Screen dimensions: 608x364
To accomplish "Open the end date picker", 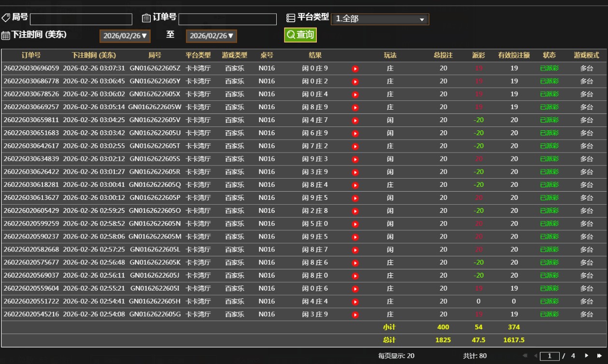I will (212, 36).
